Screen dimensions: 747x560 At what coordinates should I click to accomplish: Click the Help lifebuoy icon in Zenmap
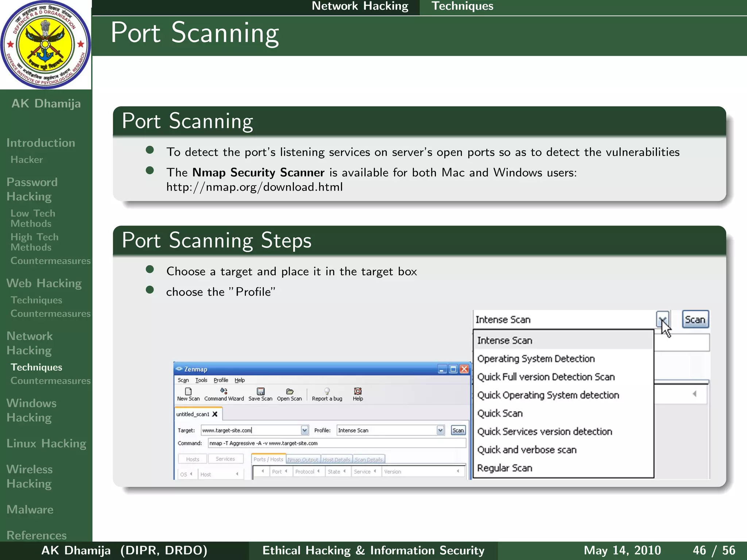[x=357, y=392]
